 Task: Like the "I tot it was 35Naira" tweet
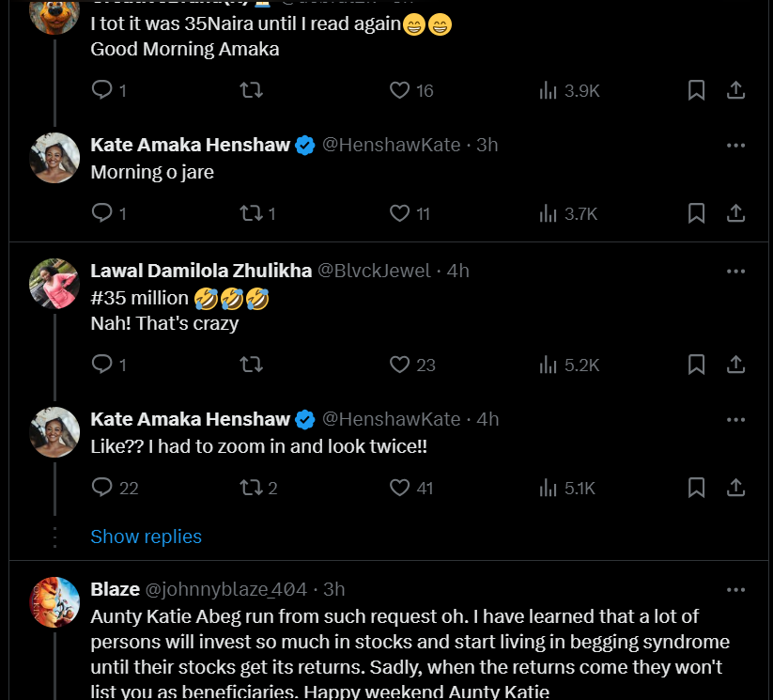pyautogui.click(x=399, y=90)
